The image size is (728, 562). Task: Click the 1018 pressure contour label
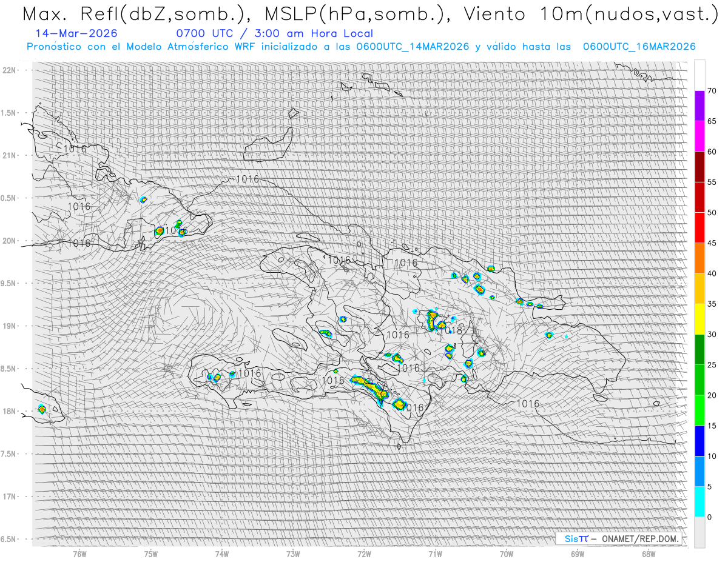pyautogui.click(x=451, y=330)
